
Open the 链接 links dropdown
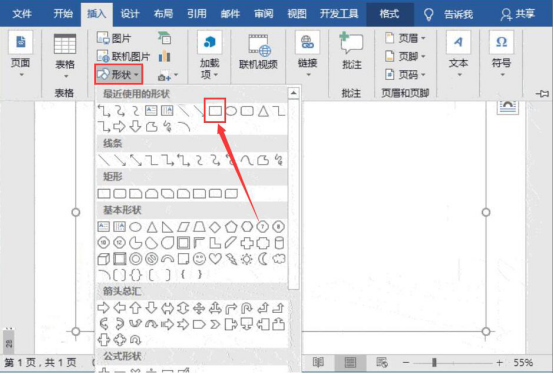click(307, 55)
